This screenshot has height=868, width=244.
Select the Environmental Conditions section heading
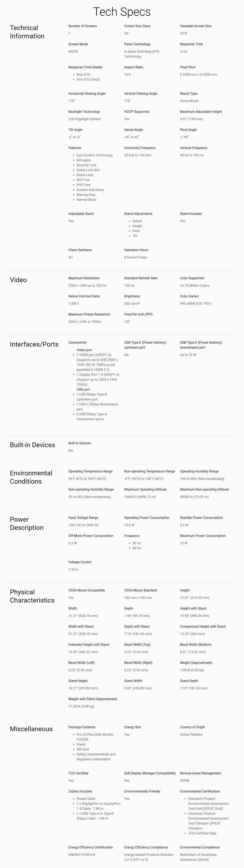click(31, 477)
